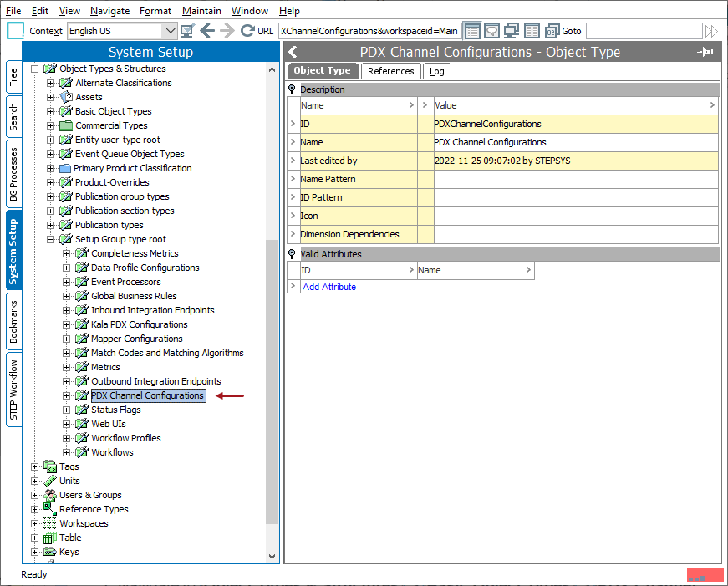Image resolution: width=728 pixels, height=586 pixels.
Task: Switch to the References tab
Action: click(x=390, y=71)
